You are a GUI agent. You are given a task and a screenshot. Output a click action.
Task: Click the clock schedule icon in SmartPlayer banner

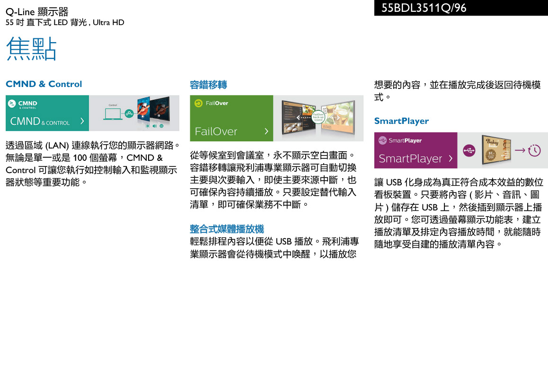[534, 150]
